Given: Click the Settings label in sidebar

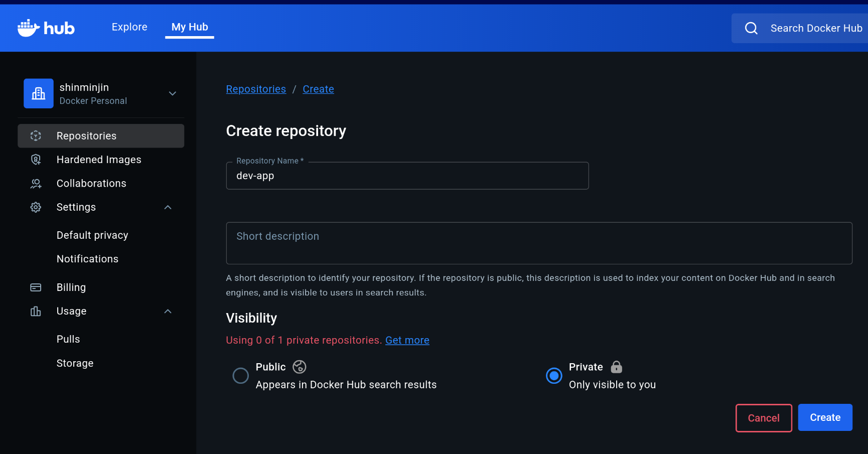Looking at the screenshot, I should (x=76, y=207).
